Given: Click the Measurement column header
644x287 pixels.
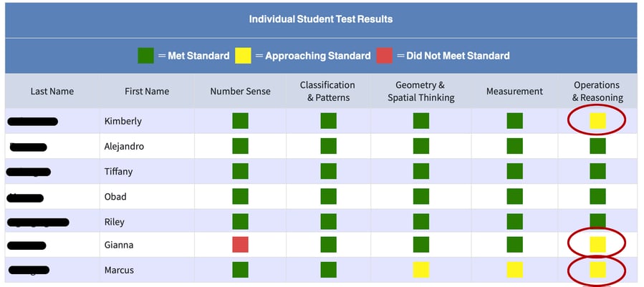Looking at the screenshot, I should click(x=514, y=92).
